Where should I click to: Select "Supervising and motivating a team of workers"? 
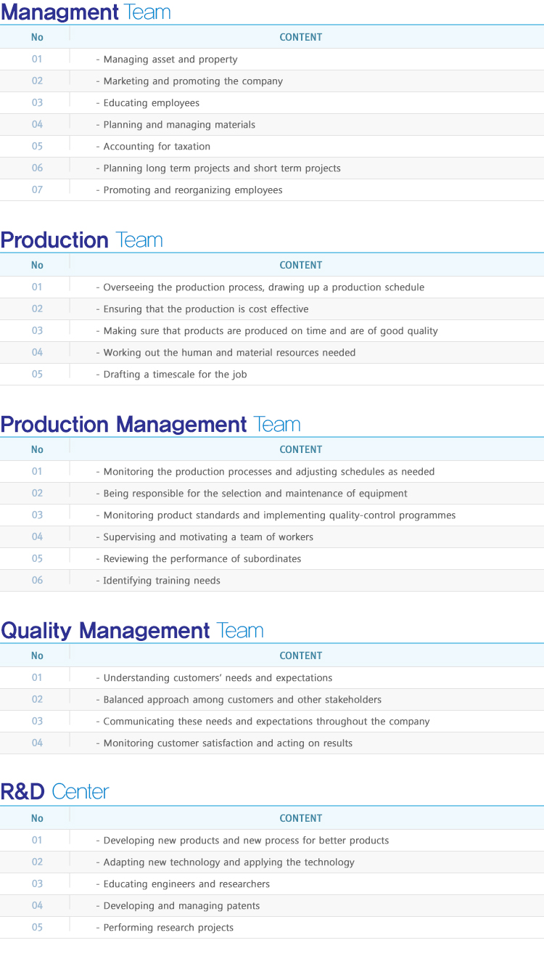coord(208,537)
